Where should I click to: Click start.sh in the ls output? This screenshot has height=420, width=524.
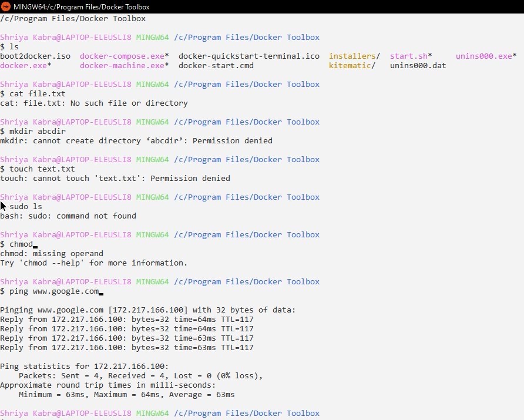[x=411, y=56]
